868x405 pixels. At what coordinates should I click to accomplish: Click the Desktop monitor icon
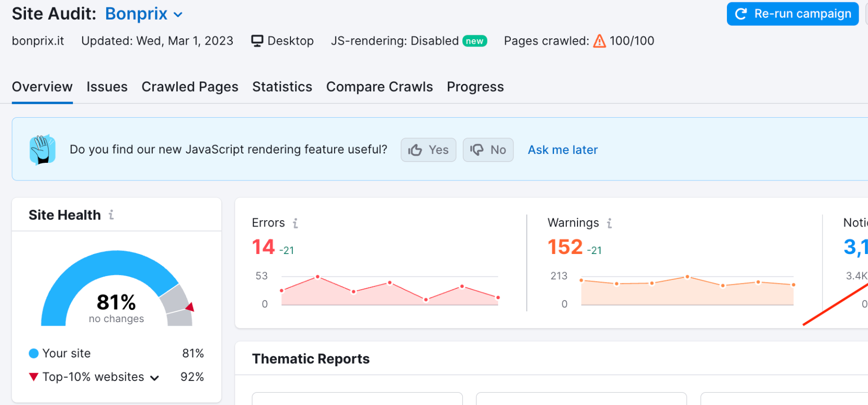[257, 41]
